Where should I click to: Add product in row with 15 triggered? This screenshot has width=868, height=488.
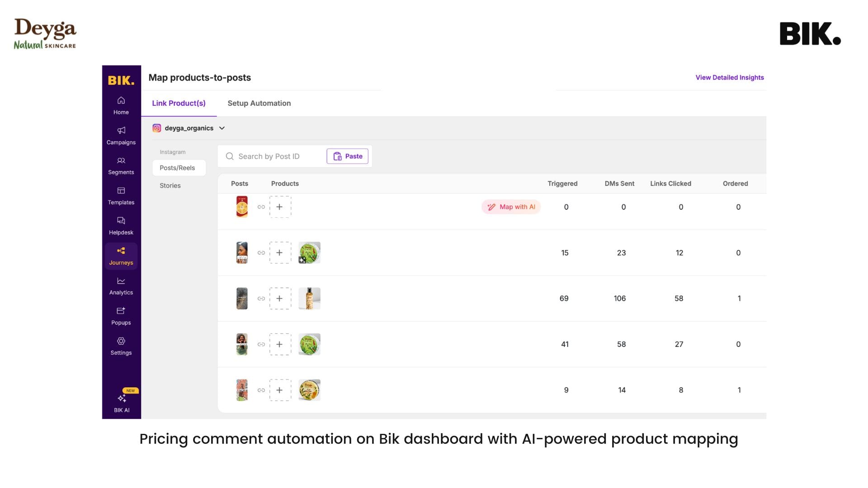280,253
